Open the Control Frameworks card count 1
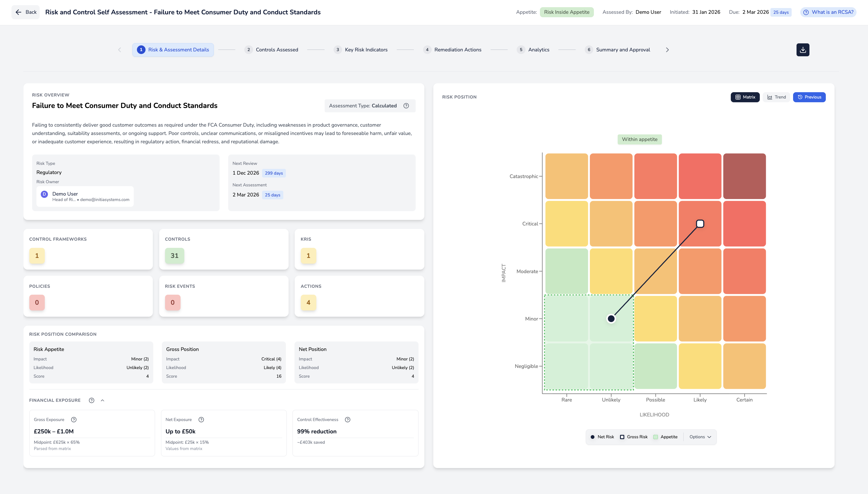 pyautogui.click(x=37, y=256)
